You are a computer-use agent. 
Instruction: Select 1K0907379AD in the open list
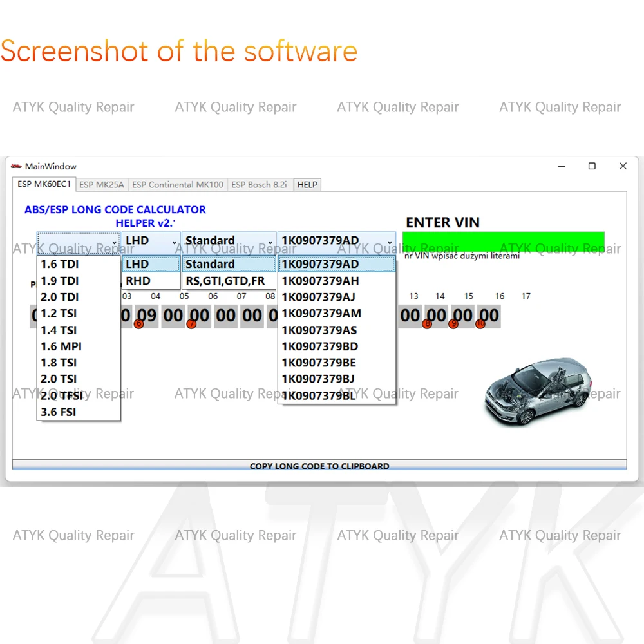tap(337, 264)
